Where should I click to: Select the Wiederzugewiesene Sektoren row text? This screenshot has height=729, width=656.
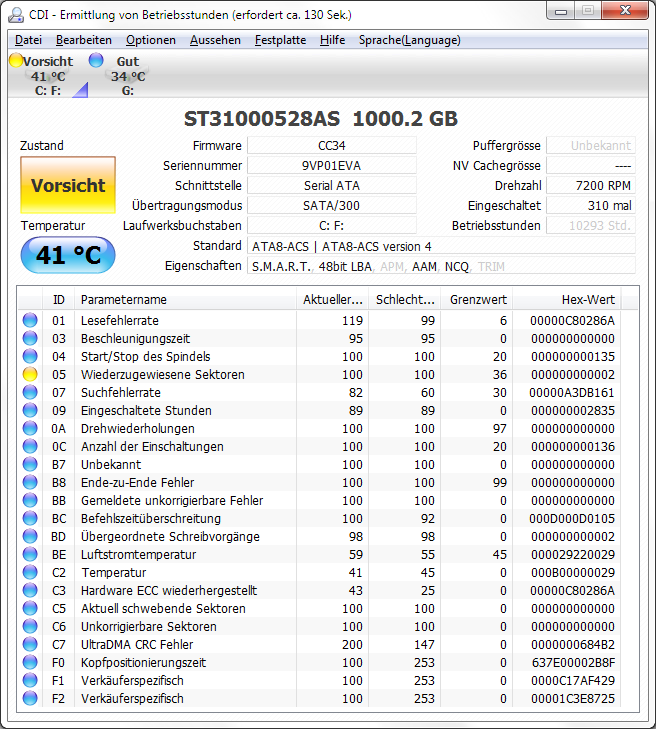(x=163, y=374)
